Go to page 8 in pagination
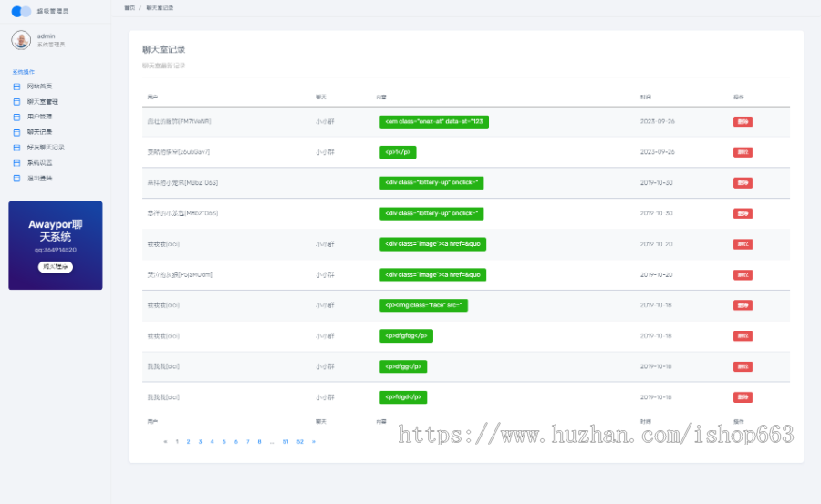 click(x=260, y=442)
